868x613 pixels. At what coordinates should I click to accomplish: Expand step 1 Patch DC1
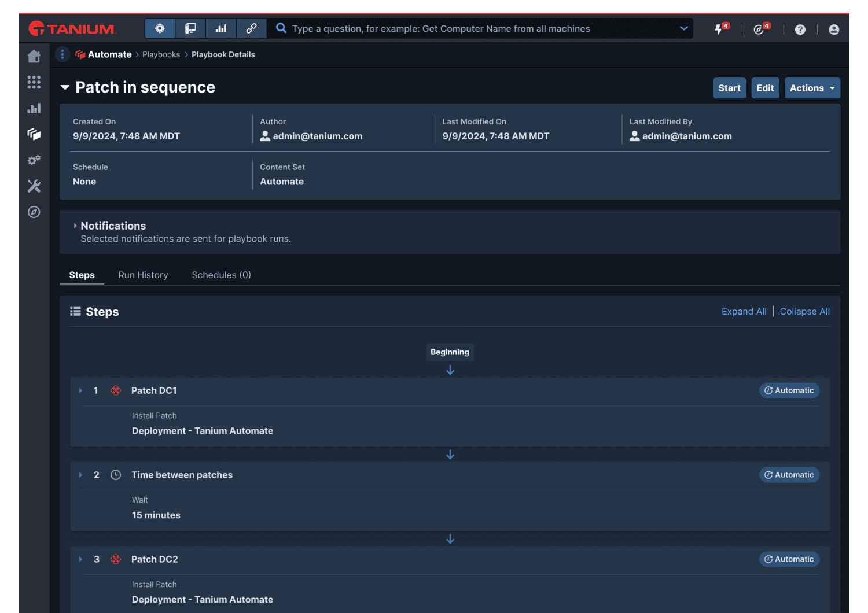pyautogui.click(x=80, y=390)
